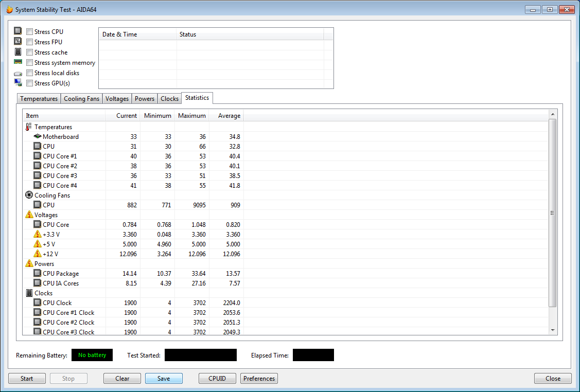Click the Motherboard average 34.8
The height and width of the screenshot is (392, 580).
click(x=235, y=136)
